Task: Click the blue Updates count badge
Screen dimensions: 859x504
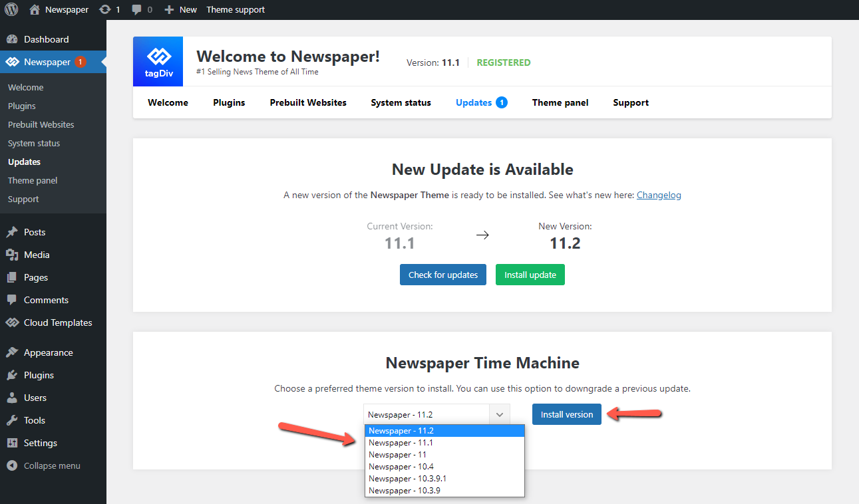Action: click(x=502, y=102)
